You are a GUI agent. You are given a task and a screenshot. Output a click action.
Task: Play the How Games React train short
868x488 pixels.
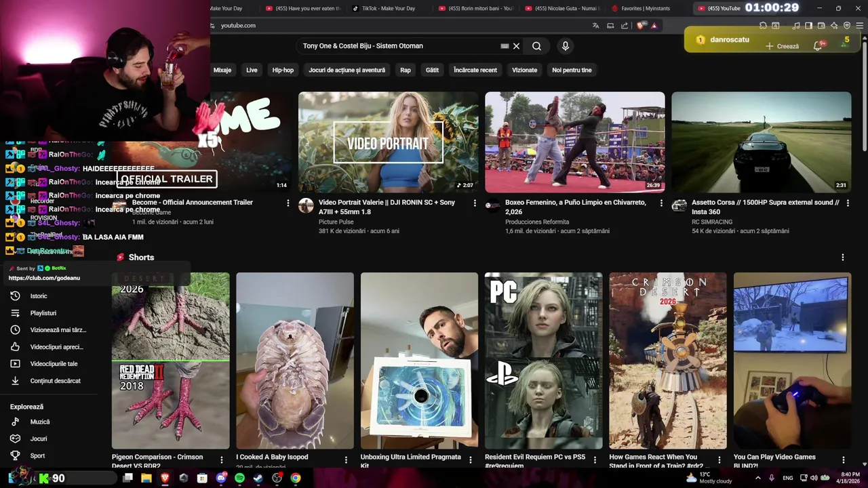(667, 361)
